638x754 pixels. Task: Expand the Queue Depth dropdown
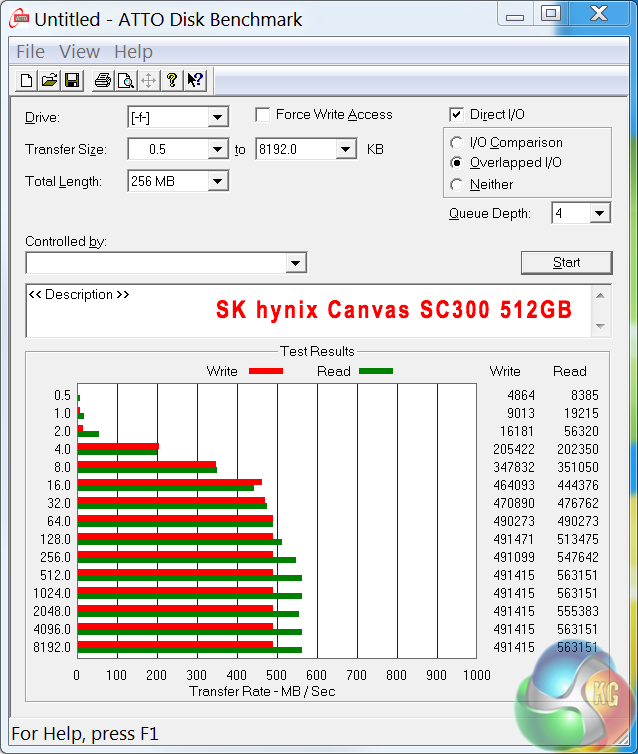click(x=599, y=213)
